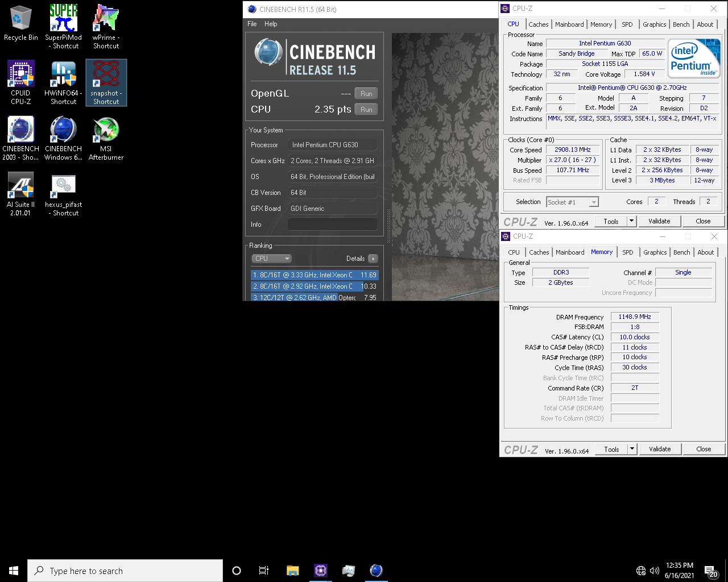Viewport: 728px width, 582px height.
Task: Open the CINEBENCH File menu
Action: pyautogui.click(x=252, y=24)
